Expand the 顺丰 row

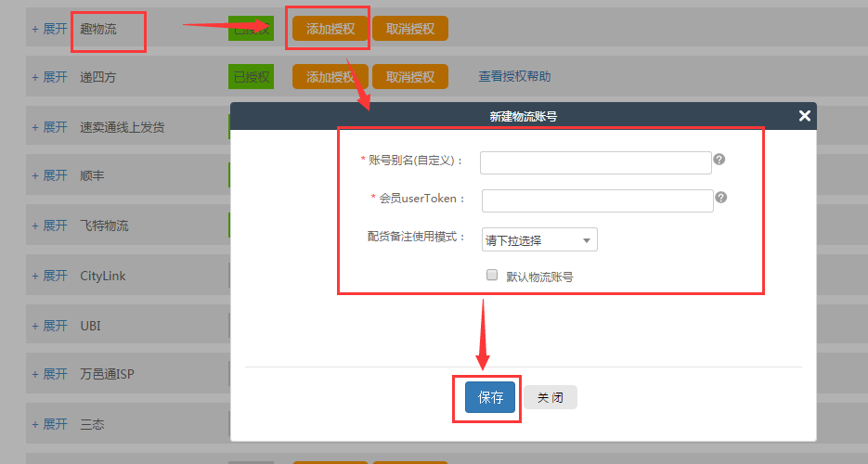click(x=50, y=175)
